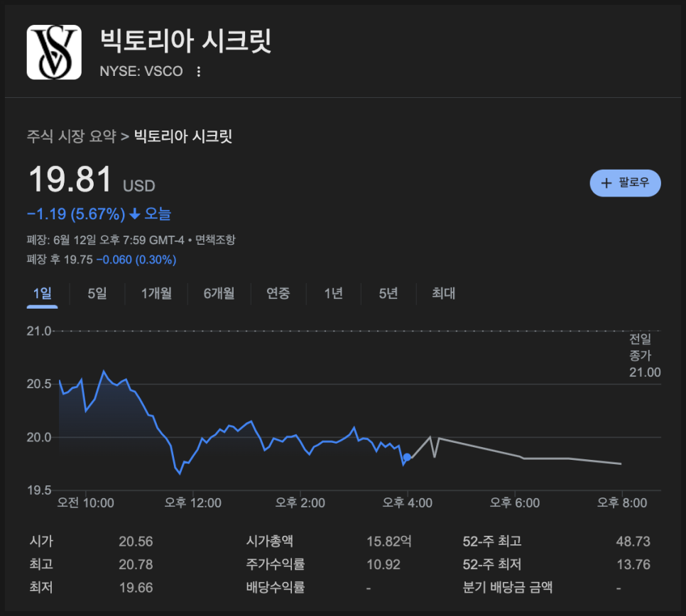Click the 시가 value 20.56
This screenshot has width=686, height=616.
tap(136, 541)
